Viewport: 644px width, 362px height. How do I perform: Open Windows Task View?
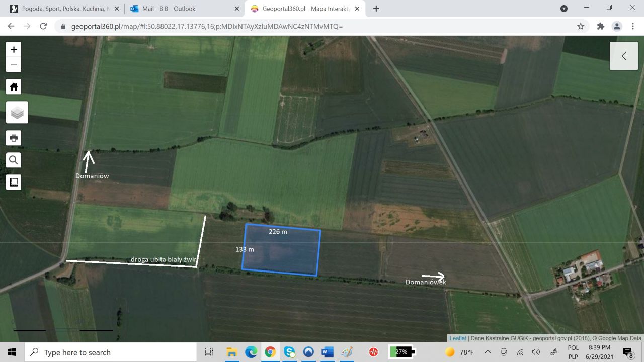[x=209, y=352]
